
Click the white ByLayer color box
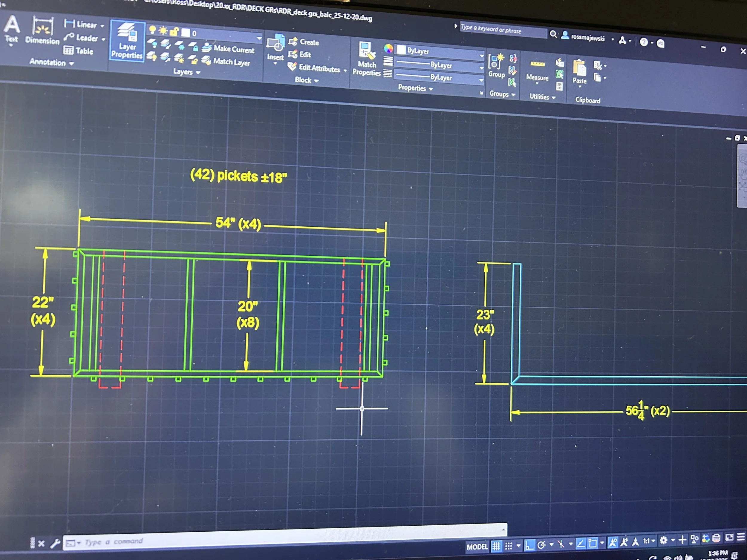tap(401, 50)
